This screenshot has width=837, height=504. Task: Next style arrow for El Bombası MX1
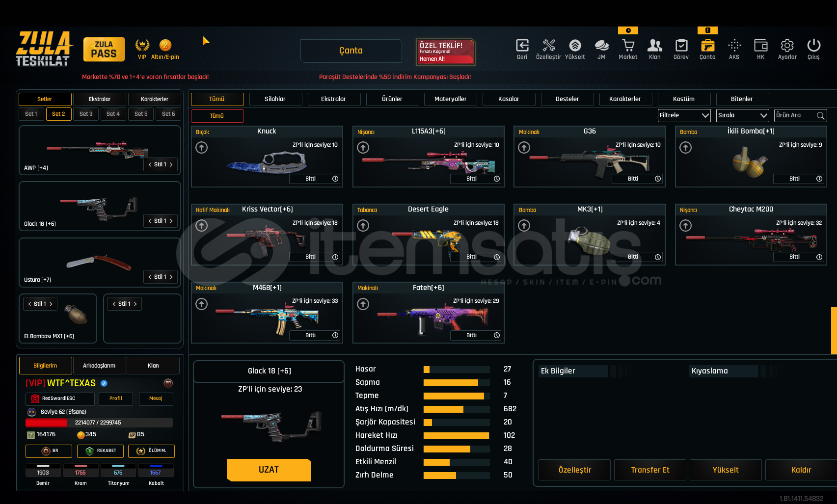(51, 304)
